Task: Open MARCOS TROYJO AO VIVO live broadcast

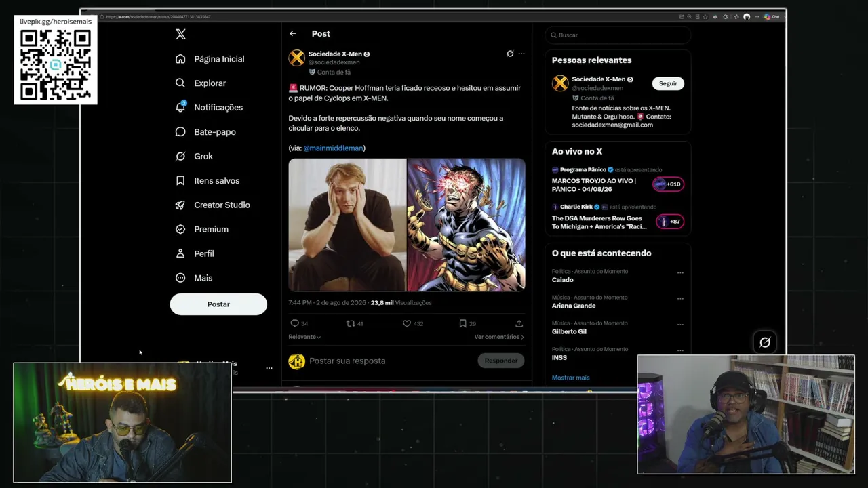Action: click(594, 185)
